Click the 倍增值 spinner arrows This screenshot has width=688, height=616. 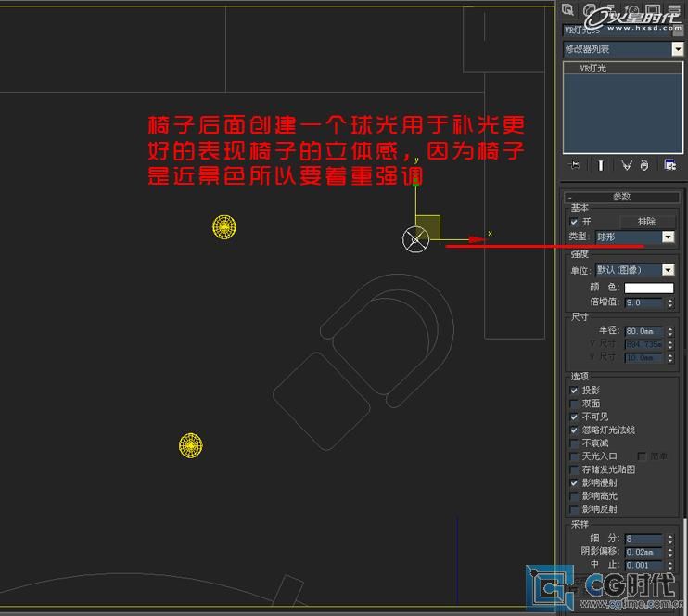[670, 302]
